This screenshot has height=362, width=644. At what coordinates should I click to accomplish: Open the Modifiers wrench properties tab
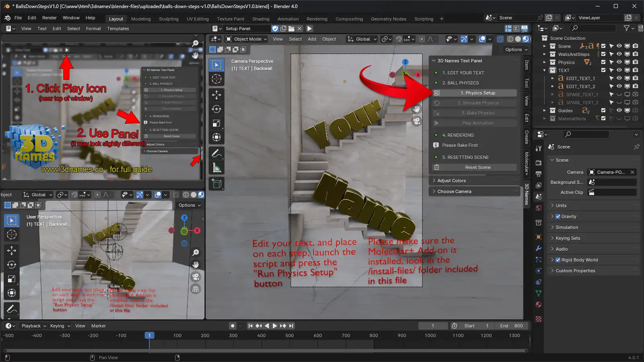click(539, 248)
